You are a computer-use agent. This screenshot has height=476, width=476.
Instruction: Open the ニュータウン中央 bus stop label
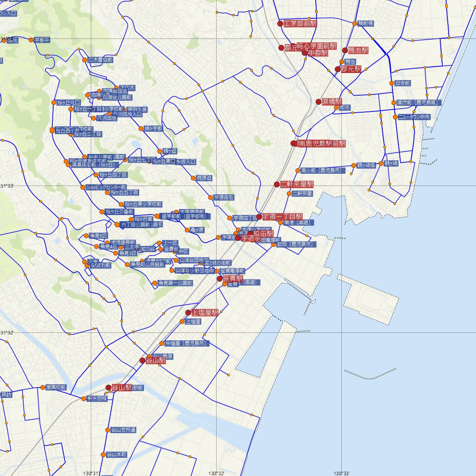pos(414,117)
